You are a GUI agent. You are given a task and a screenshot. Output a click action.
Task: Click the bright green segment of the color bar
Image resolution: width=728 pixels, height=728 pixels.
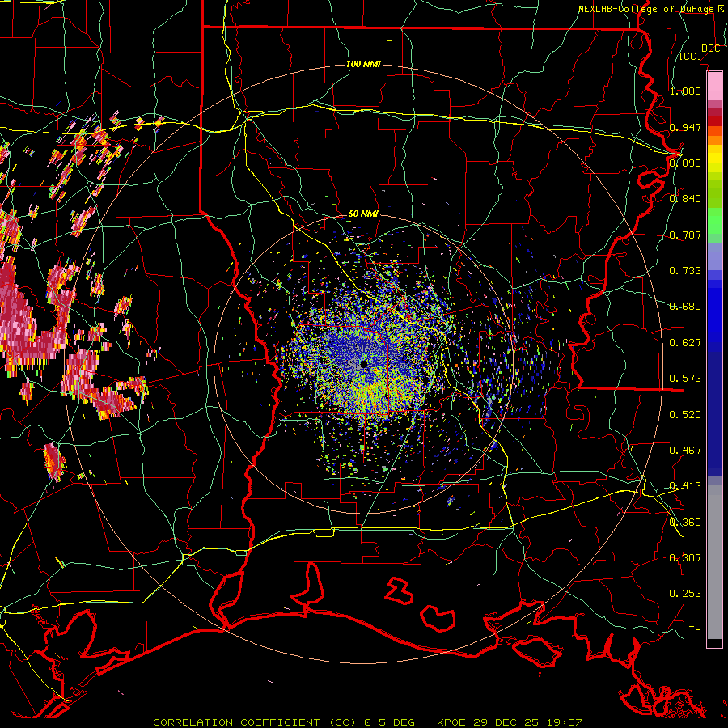[x=714, y=221]
